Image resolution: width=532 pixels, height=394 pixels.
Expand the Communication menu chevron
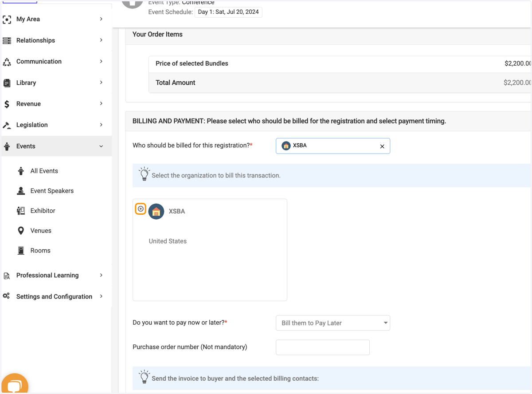101,61
